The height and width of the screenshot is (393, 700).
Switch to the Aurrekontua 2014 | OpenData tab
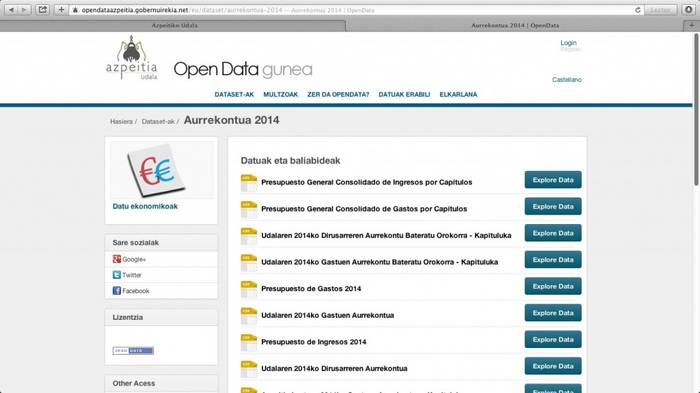pos(515,25)
